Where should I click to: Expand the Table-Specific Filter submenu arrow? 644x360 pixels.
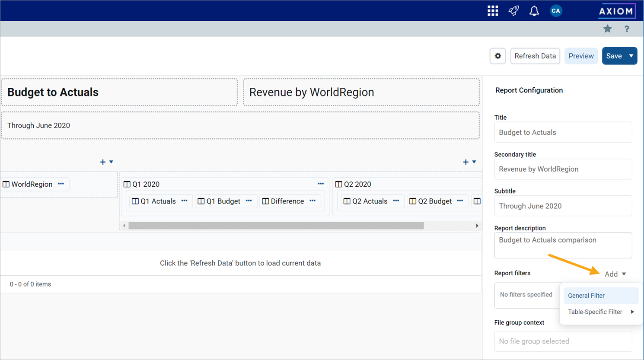click(x=632, y=312)
